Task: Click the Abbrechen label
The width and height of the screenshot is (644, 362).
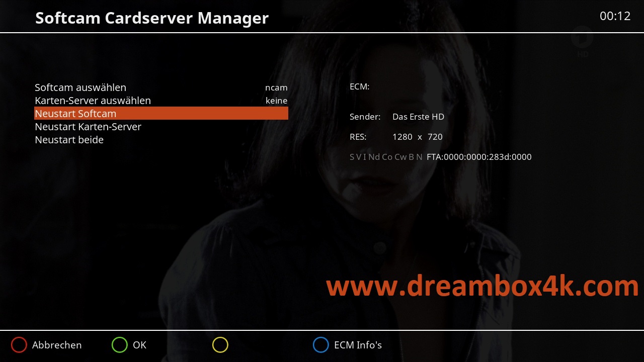Action: click(x=57, y=345)
